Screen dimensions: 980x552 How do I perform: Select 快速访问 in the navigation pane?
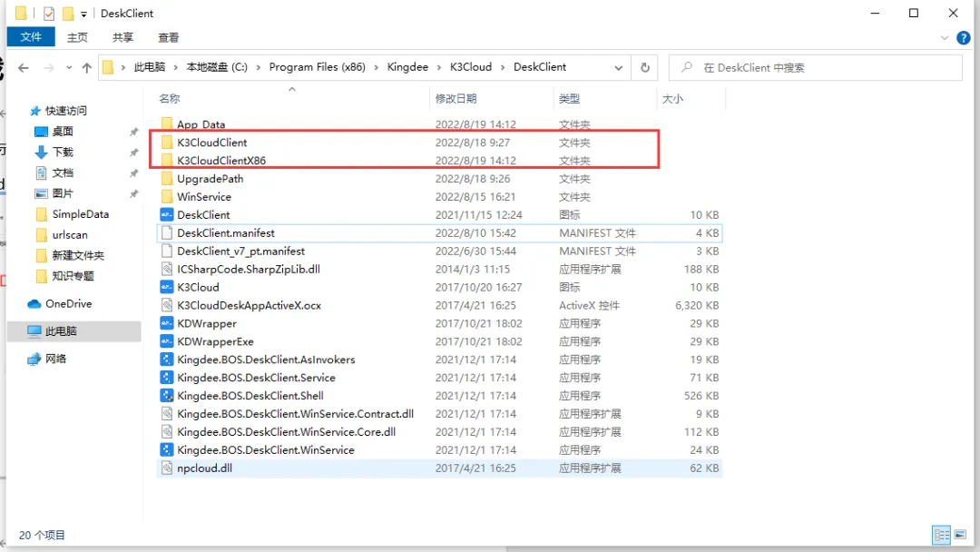pos(65,111)
